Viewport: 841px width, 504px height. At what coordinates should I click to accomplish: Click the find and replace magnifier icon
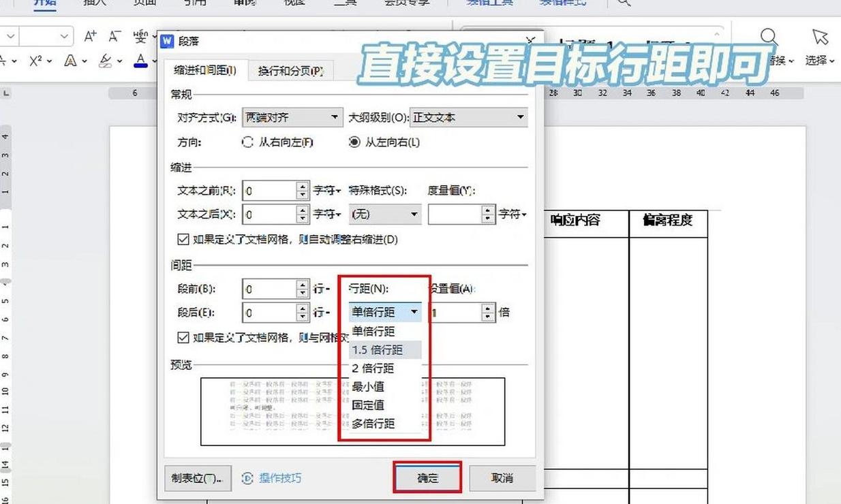tap(769, 37)
